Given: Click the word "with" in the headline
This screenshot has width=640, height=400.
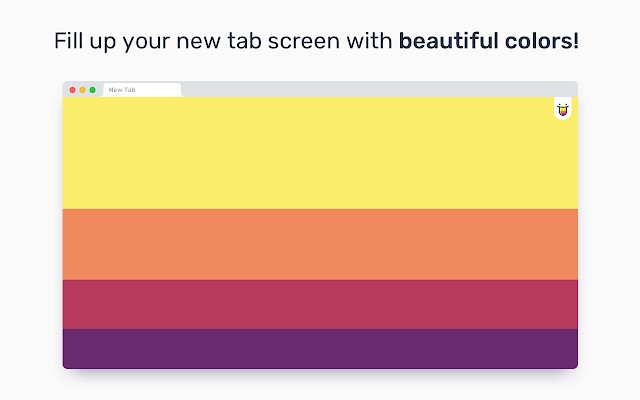Looking at the screenshot, I should point(369,41).
